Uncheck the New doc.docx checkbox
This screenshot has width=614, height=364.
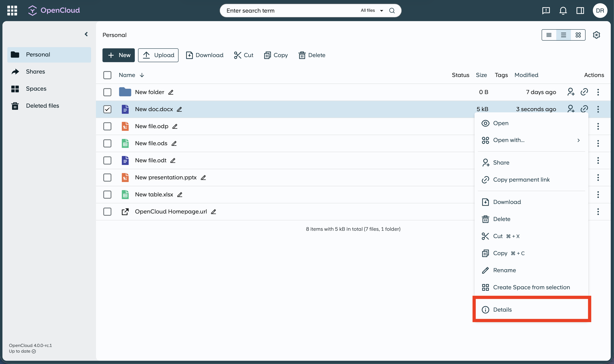click(x=107, y=109)
